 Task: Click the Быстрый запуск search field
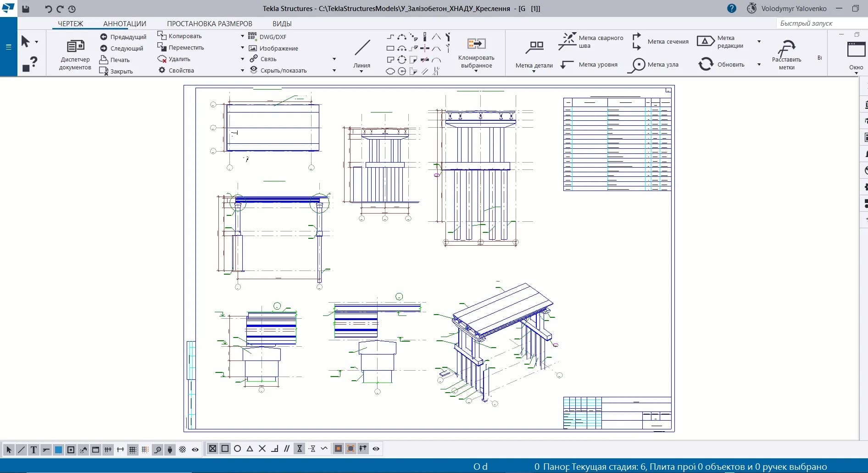pyautogui.click(x=821, y=23)
